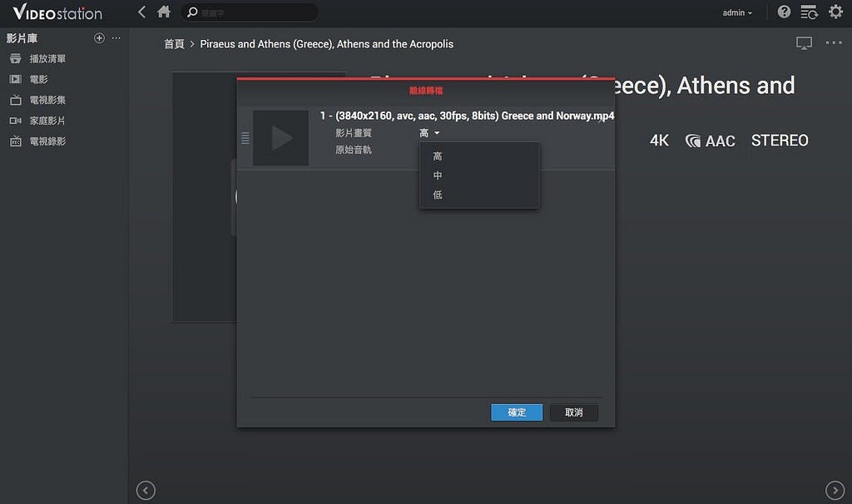Open the settings gear icon
The width and height of the screenshot is (852, 504).
pos(835,12)
